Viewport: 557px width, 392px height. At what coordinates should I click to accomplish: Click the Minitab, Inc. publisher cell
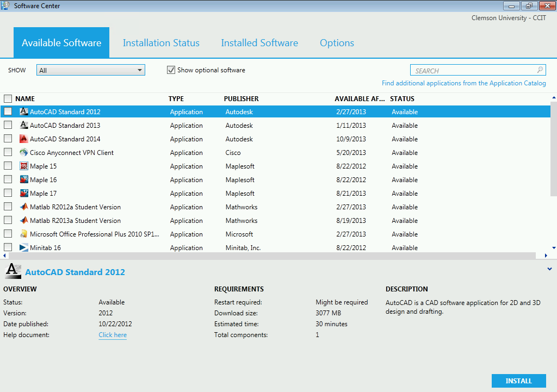pyautogui.click(x=243, y=248)
